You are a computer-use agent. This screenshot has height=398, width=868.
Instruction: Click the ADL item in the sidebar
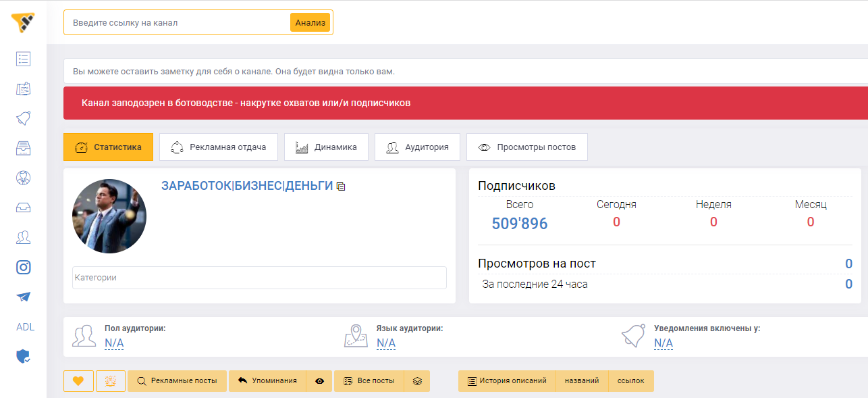click(24, 326)
